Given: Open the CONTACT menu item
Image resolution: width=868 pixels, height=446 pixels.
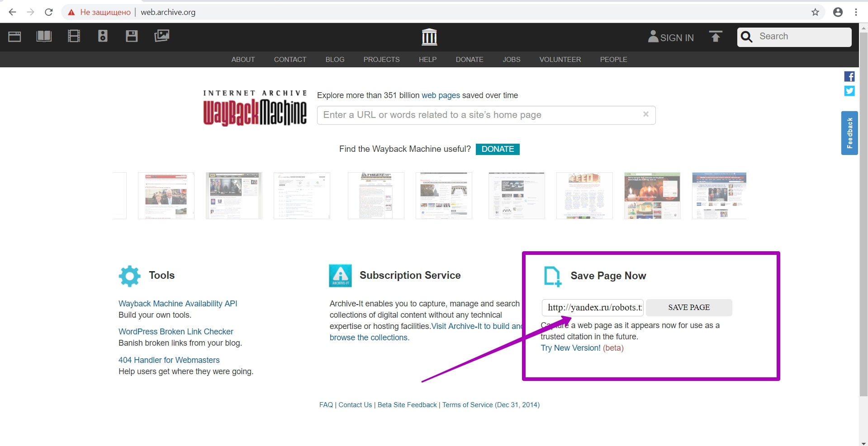Looking at the screenshot, I should 290,60.
